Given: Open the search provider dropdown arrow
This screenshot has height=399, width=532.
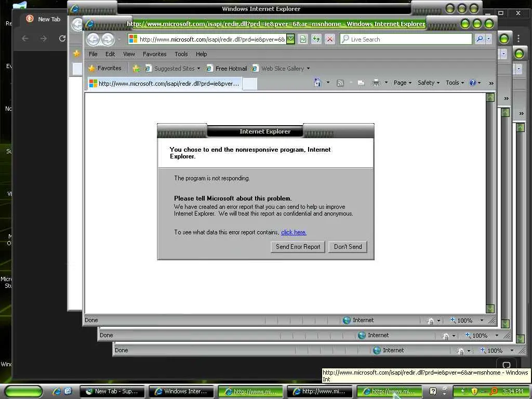Looking at the screenshot, I should [488, 39].
